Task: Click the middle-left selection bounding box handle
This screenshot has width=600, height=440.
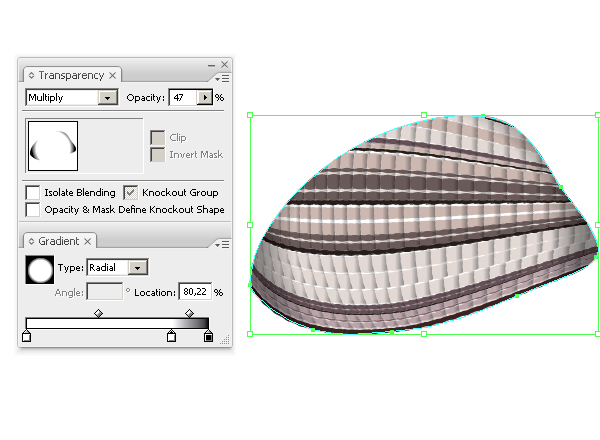Action: [x=250, y=225]
